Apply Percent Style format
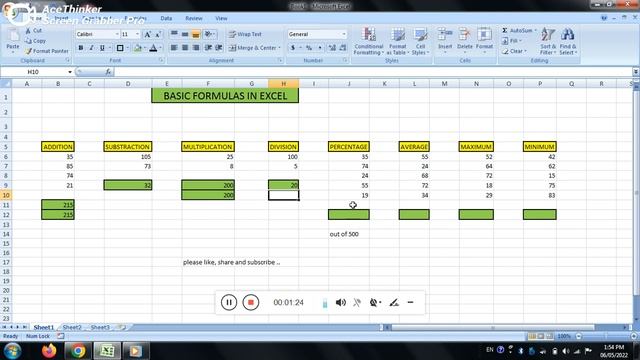 pyautogui.click(x=309, y=48)
